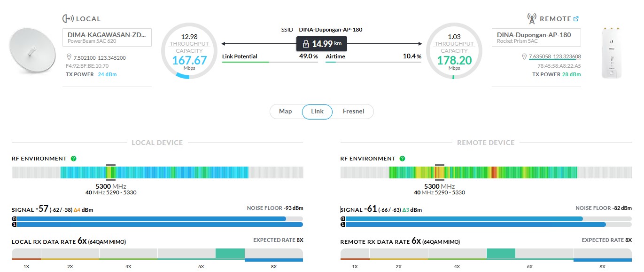Click the LOCAL radio signal icon
This screenshot has height=272, width=644.
click(68, 19)
